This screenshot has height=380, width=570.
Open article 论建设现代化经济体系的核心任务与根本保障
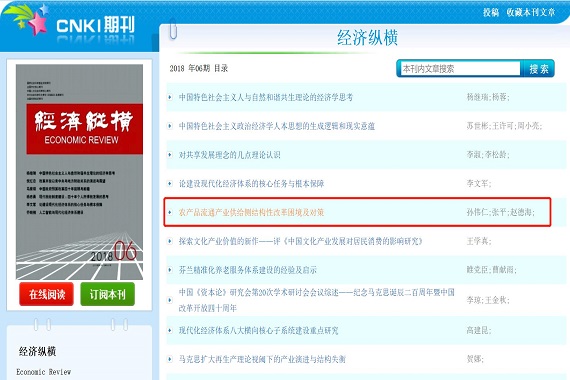[x=251, y=184]
